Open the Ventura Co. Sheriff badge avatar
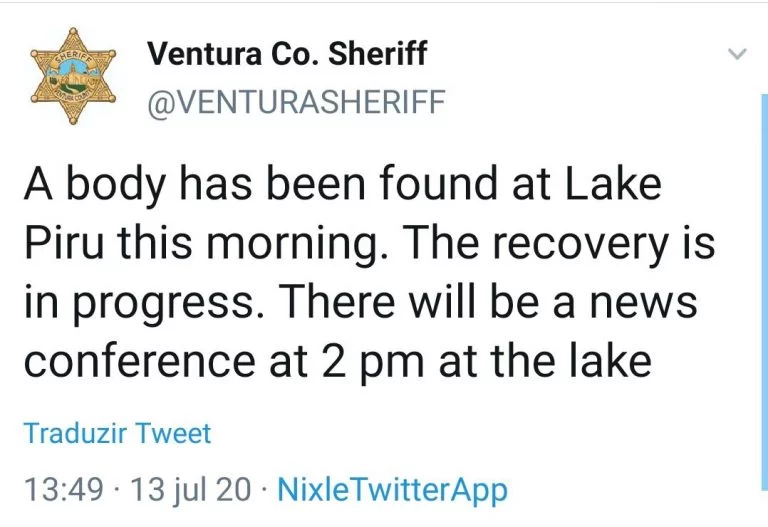 click(73, 76)
